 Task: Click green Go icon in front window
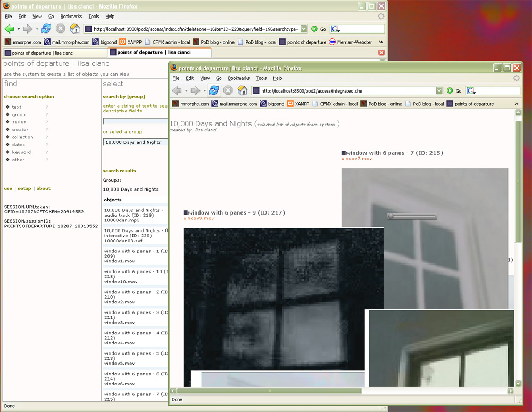click(450, 90)
